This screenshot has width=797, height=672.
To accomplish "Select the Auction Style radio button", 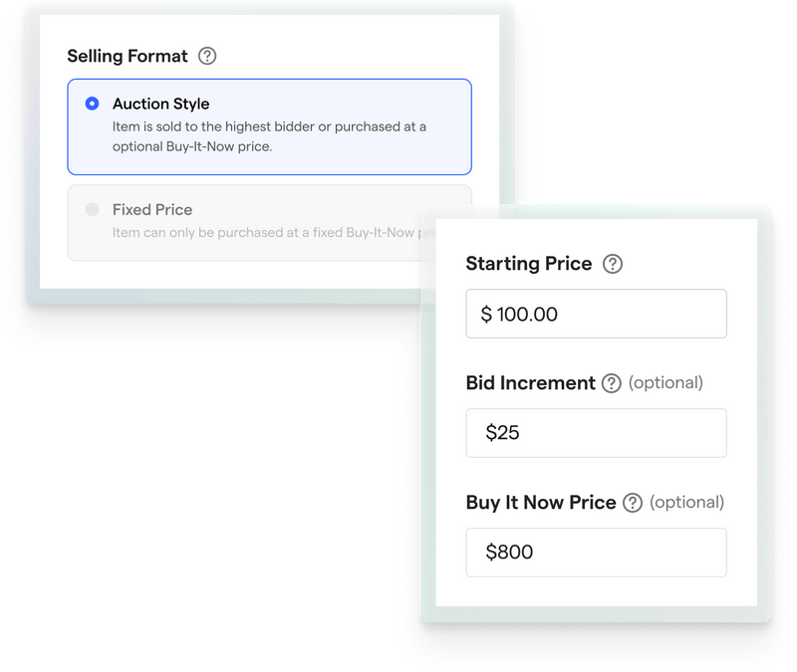I will tap(91, 102).
